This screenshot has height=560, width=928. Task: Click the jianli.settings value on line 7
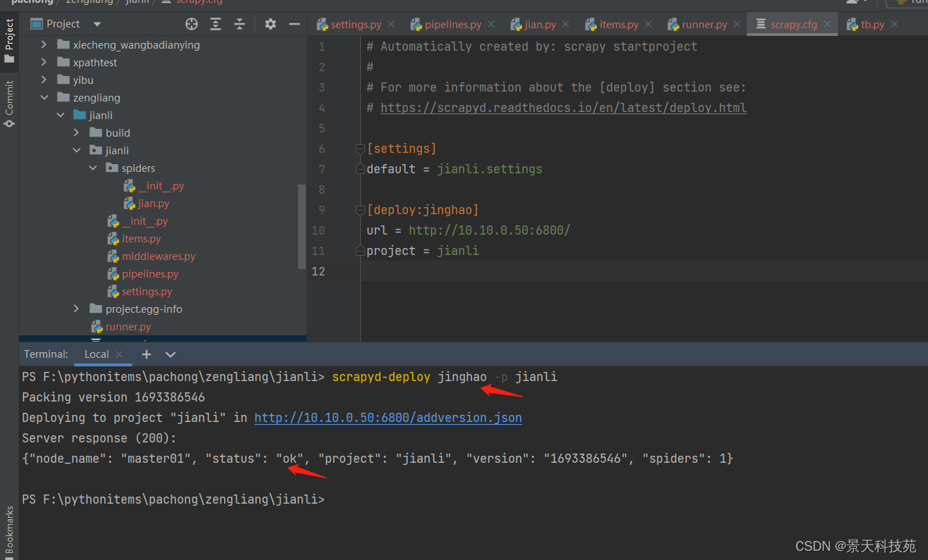[490, 169]
